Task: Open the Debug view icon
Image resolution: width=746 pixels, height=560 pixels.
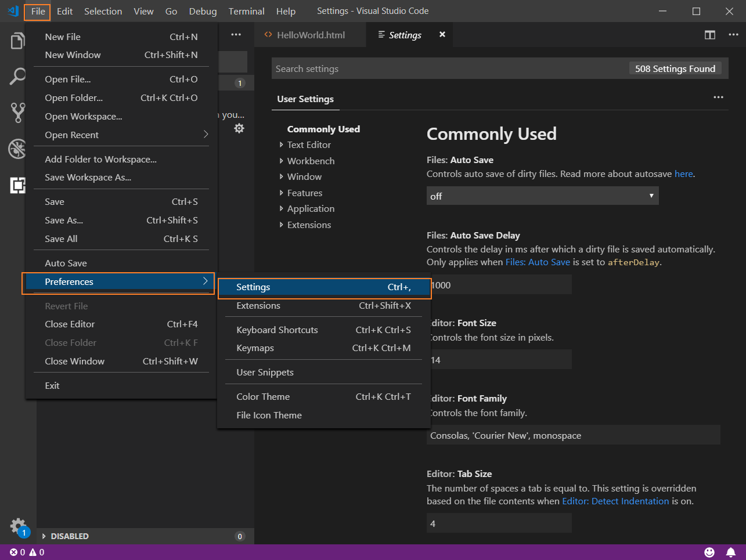Action: pos(17,149)
